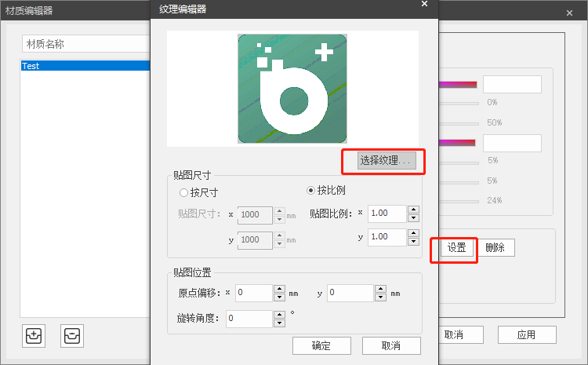
Task: Close the 纹理编辑器 dialog
Action: [424, 4]
